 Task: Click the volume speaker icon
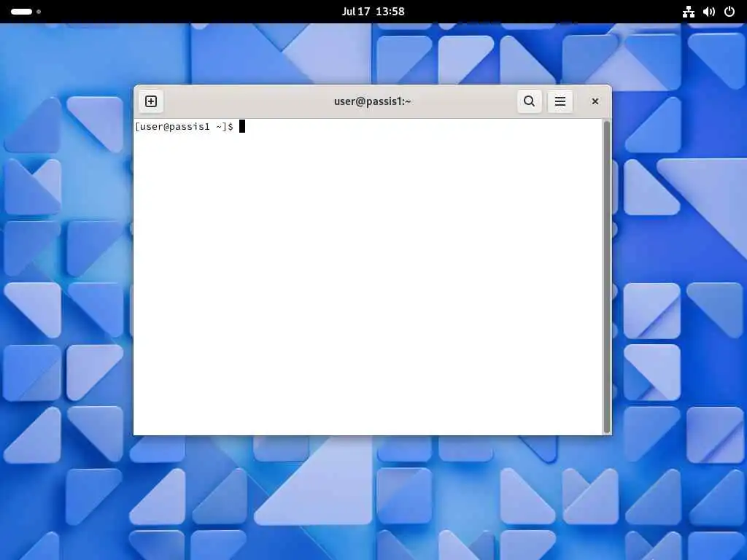pos(709,12)
